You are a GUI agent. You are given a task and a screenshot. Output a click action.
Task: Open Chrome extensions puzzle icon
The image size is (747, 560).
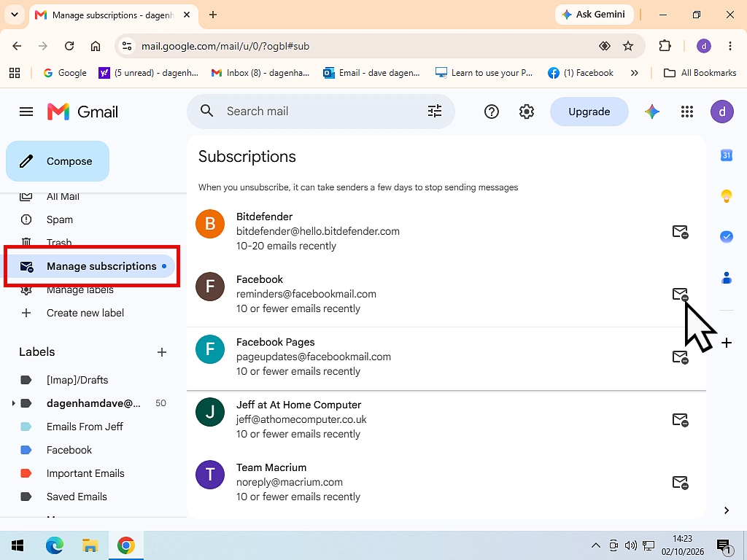pyautogui.click(x=665, y=46)
